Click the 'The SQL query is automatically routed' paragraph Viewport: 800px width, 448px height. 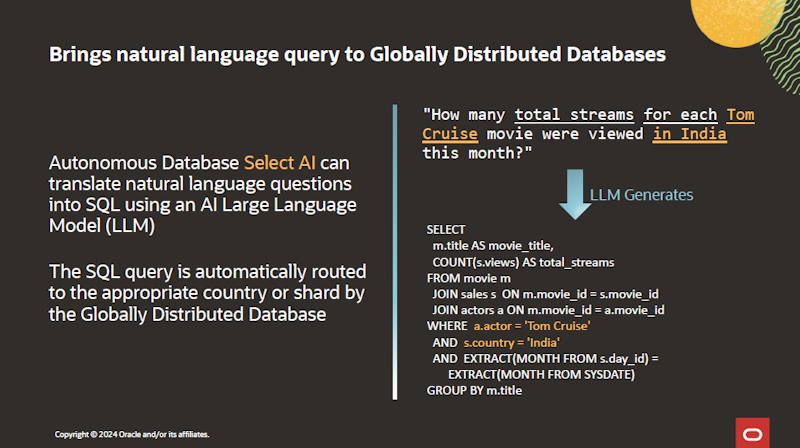207,293
